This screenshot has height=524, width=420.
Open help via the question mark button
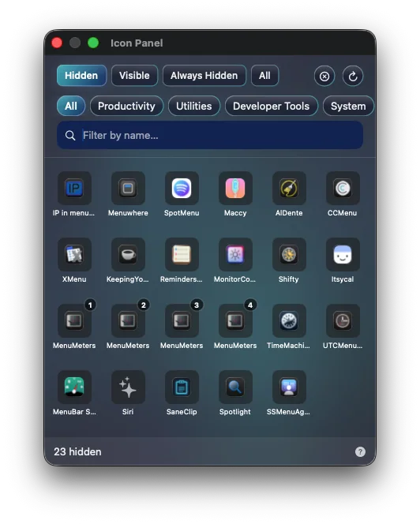pyautogui.click(x=360, y=452)
